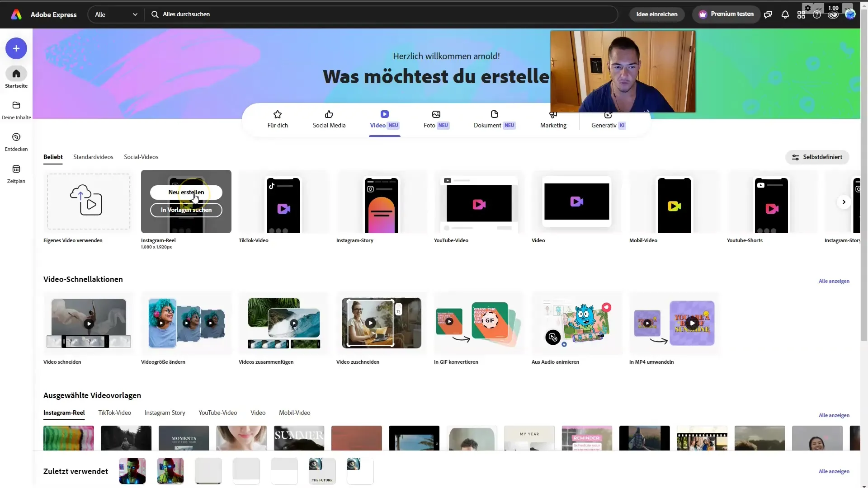Open the Alle search scope dropdown
868x488 pixels.
(x=116, y=14)
